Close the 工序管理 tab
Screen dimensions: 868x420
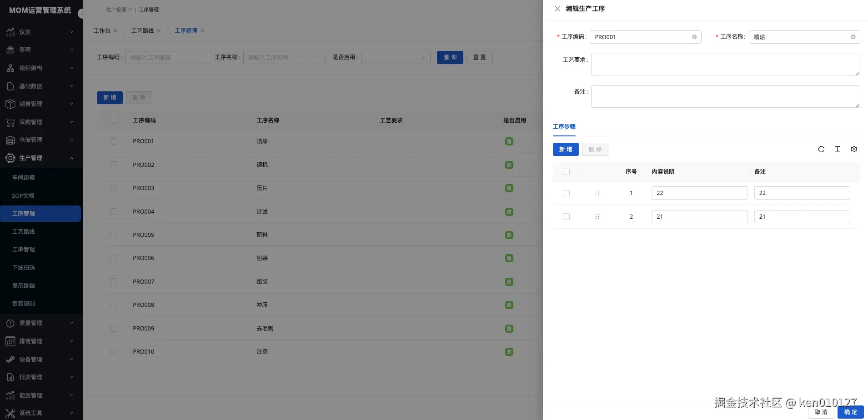point(202,31)
